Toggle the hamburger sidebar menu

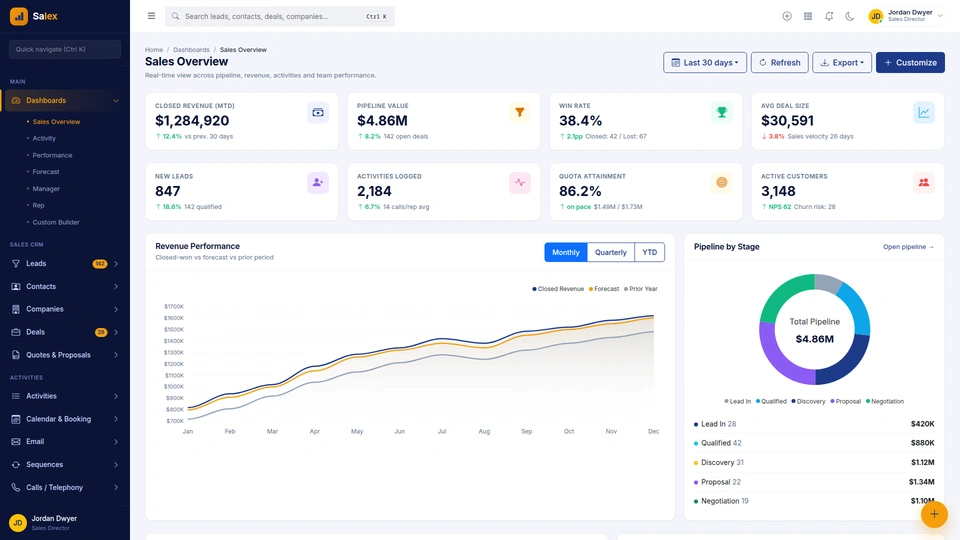click(151, 16)
